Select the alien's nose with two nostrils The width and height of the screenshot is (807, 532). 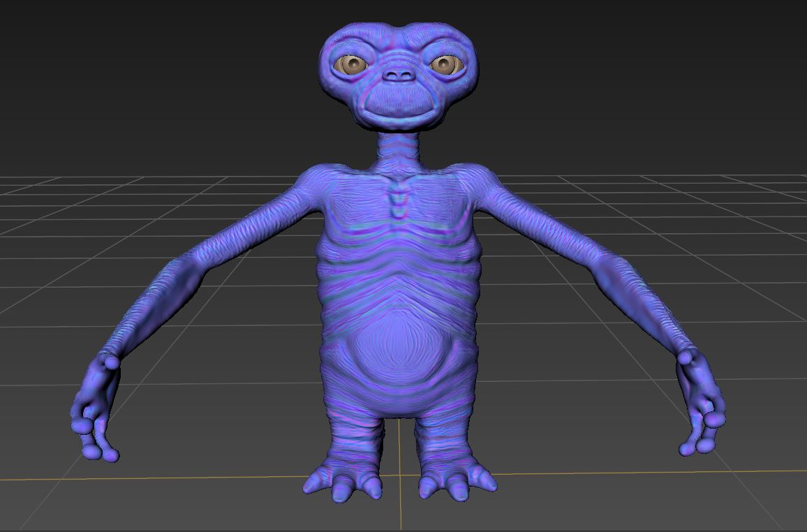399,75
